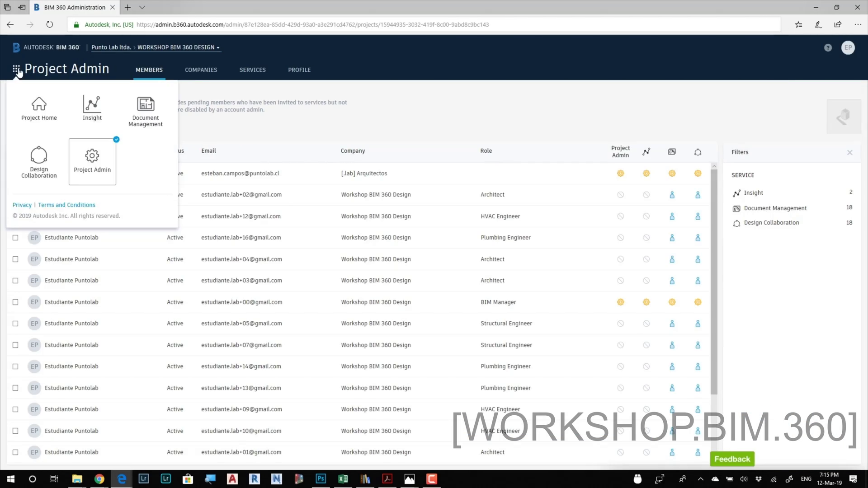Open Design Collaboration module
This screenshot has width=868, height=488.
click(x=39, y=162)
